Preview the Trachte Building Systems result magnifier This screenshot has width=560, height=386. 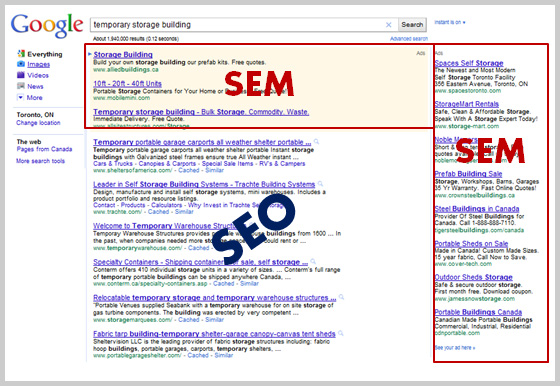320,184
